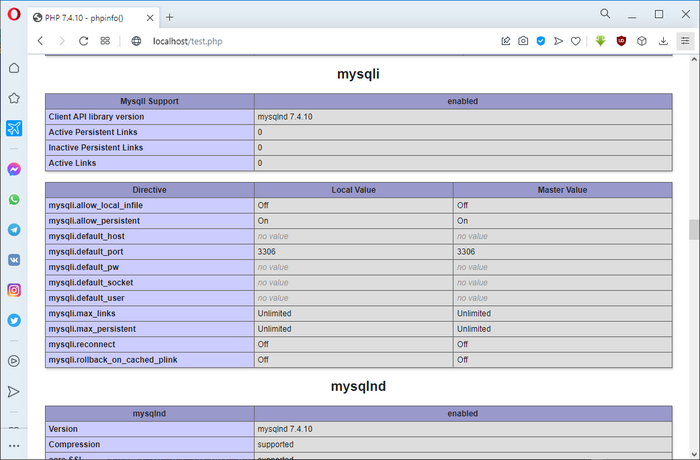Open VK in the sidebar
The height and width of the screenshot is (460, 700).
click(14, 259)
